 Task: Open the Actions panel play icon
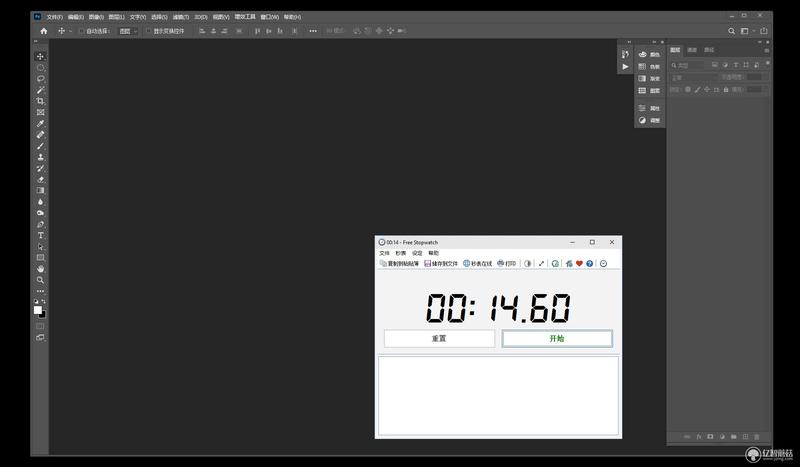pos(626,67)
